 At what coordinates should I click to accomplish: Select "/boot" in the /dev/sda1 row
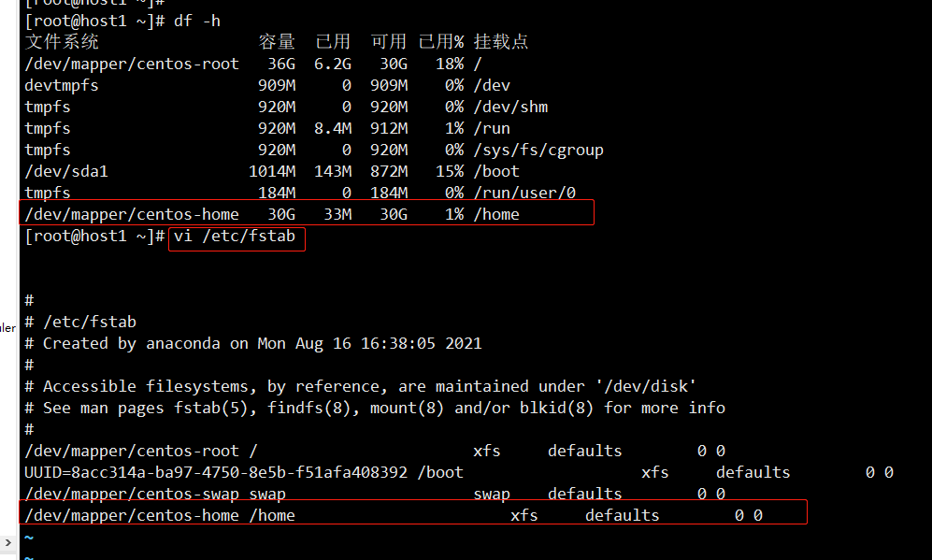[x=496, y=171]
